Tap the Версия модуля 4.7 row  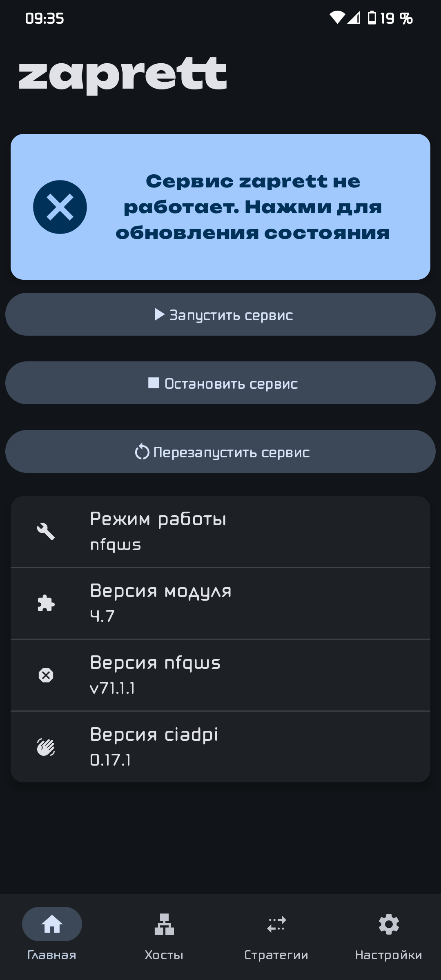(220, 603)
